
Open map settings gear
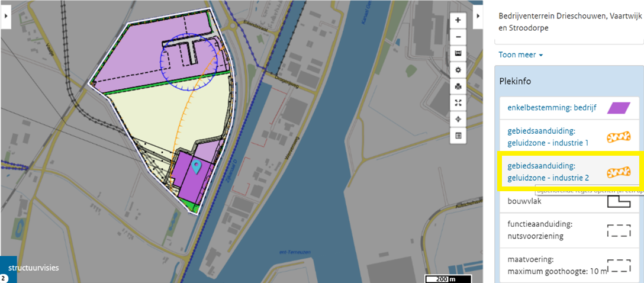point(458,70)
